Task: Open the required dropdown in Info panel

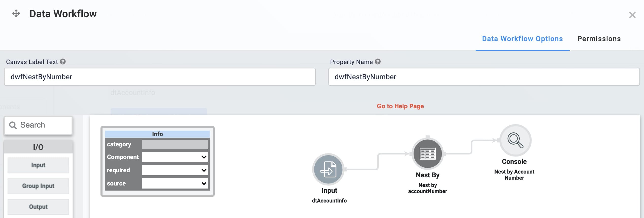Action: click(175, 170)
